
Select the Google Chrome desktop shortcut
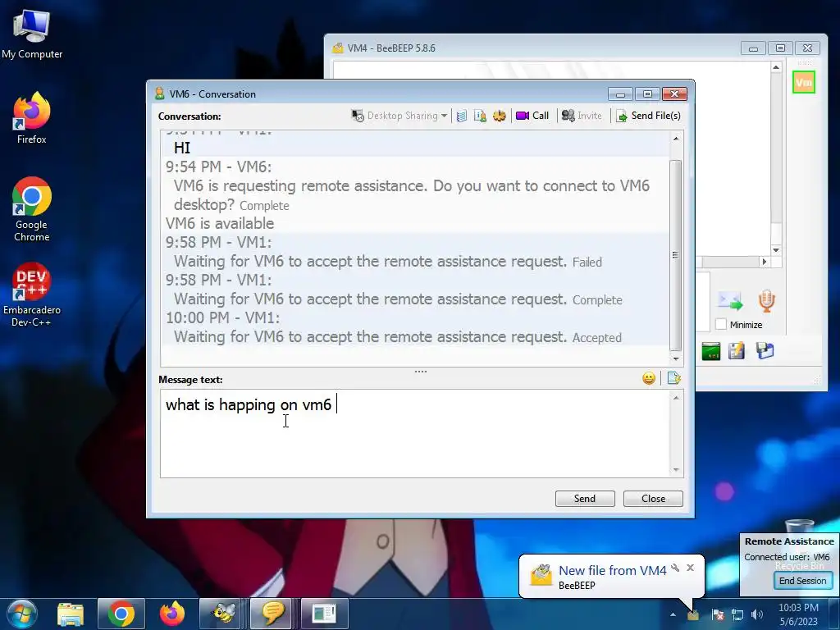tap(32, 209)
